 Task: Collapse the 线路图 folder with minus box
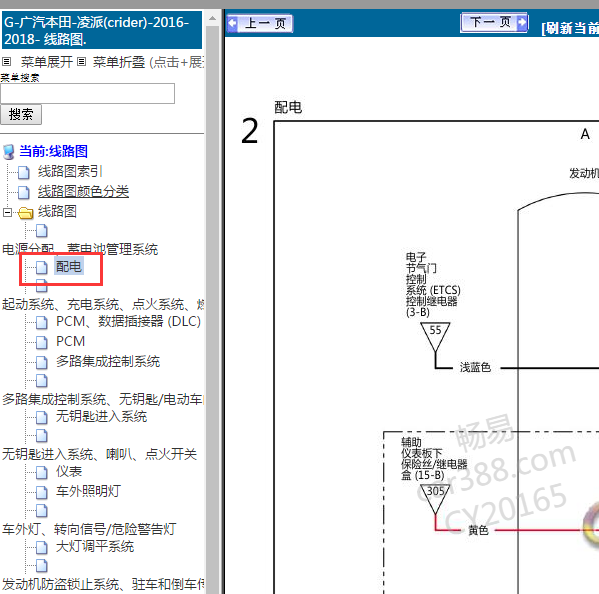click(x=7, y=212)
